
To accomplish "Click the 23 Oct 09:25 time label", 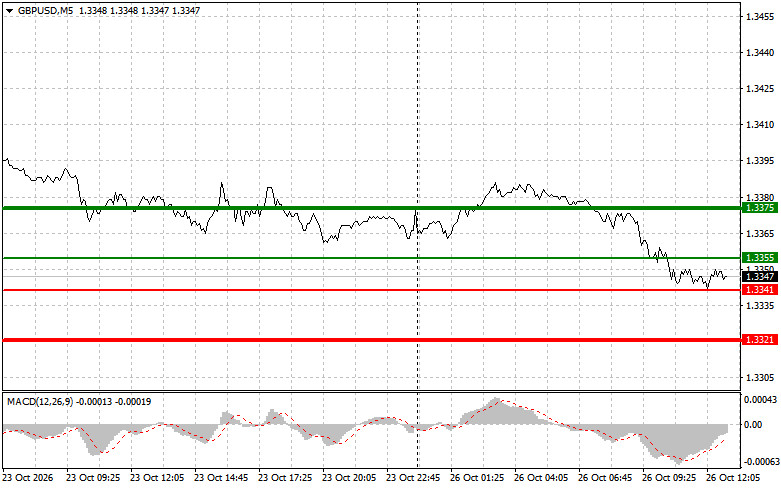I will click(93, 478).
